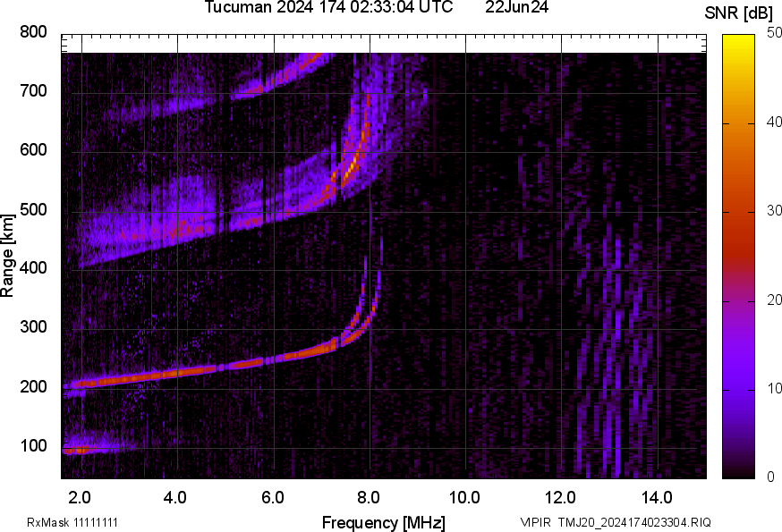Click the colorbar tick label '10'

[774, 388]
